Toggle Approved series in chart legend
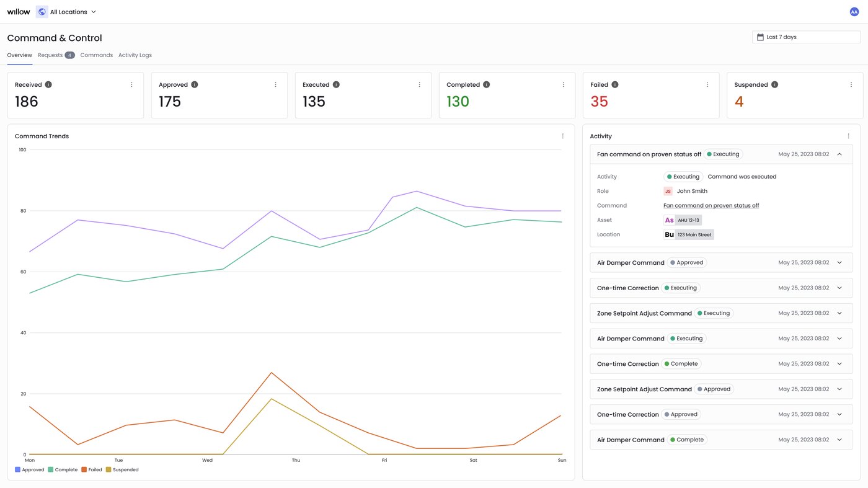 pyautogui.click(x=30, y=470)
